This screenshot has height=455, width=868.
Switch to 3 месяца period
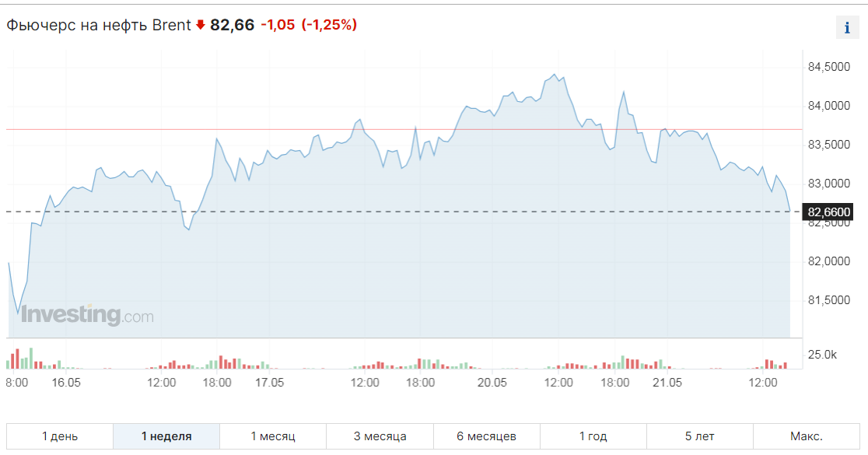pos(380,436)
